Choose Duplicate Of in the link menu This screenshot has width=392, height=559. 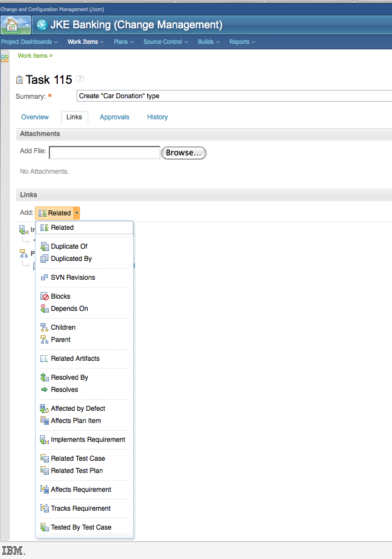[84, 246]
